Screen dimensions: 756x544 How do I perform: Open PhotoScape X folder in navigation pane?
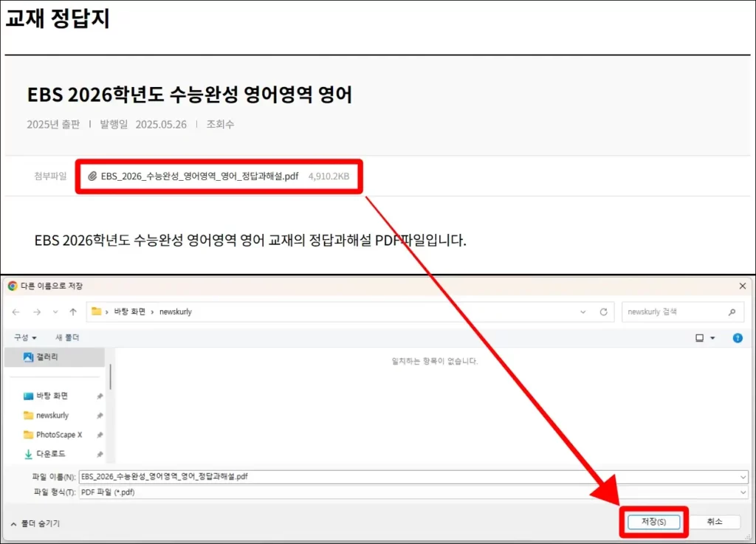coord(59,435)
